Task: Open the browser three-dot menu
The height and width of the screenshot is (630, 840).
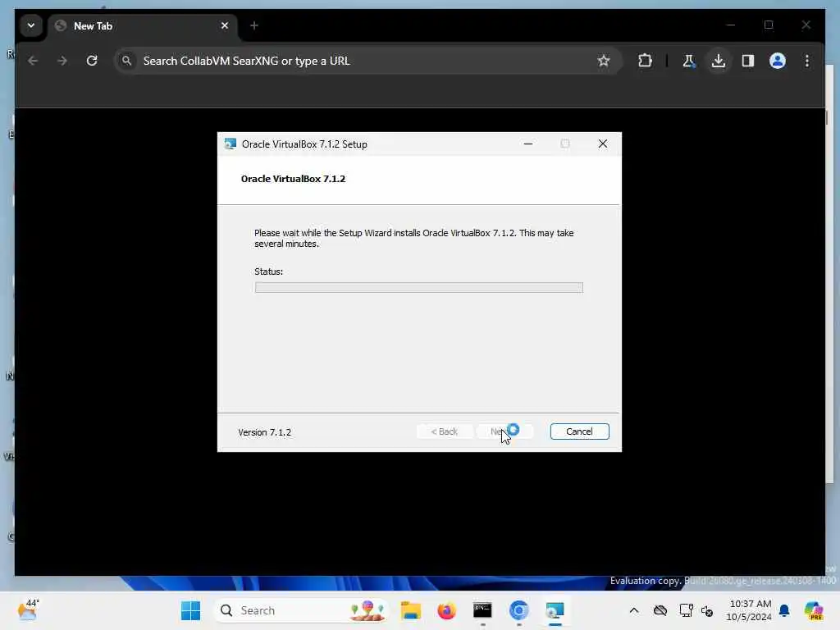Action: 807,61
